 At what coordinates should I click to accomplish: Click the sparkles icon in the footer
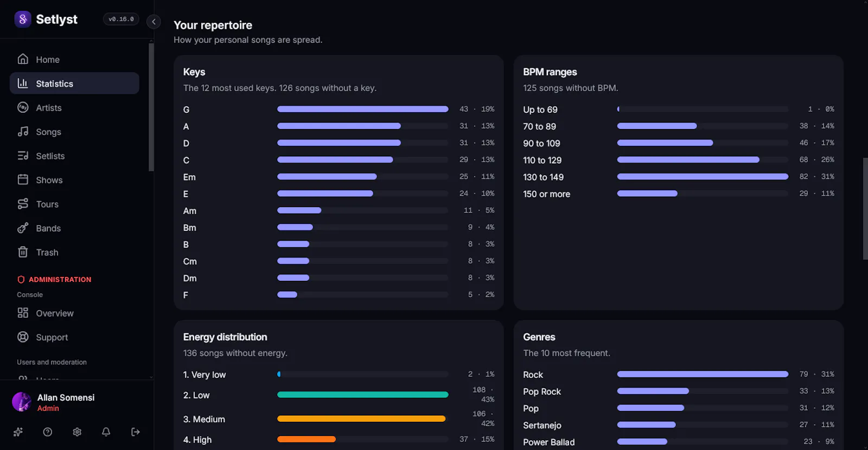pyautogui.click(x=18, y=432)
